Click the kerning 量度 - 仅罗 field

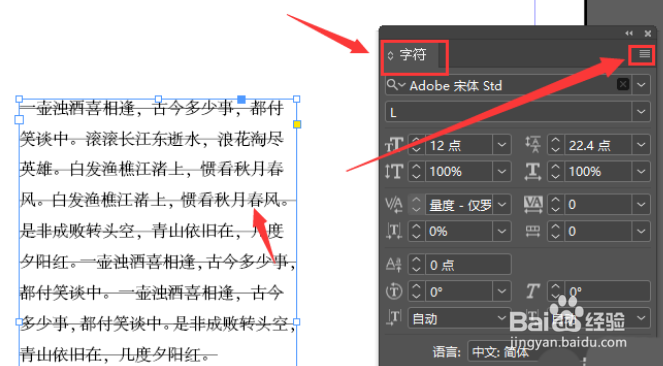point(458,205)
